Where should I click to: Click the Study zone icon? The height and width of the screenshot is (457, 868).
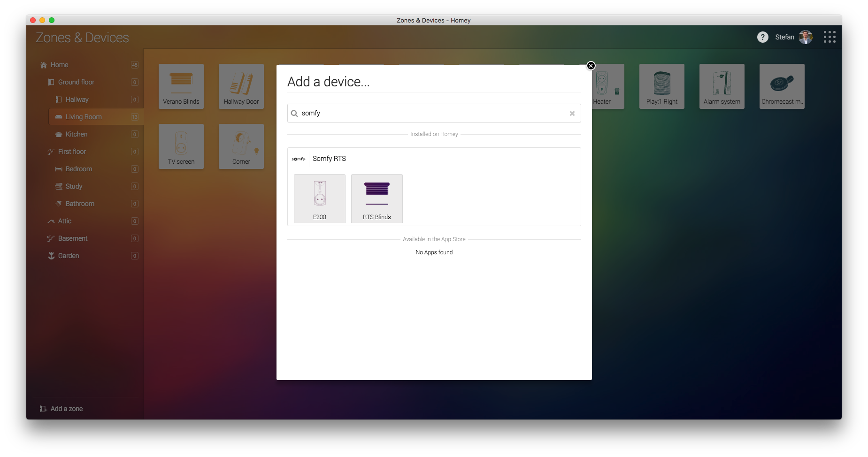[x=59, y=186]
